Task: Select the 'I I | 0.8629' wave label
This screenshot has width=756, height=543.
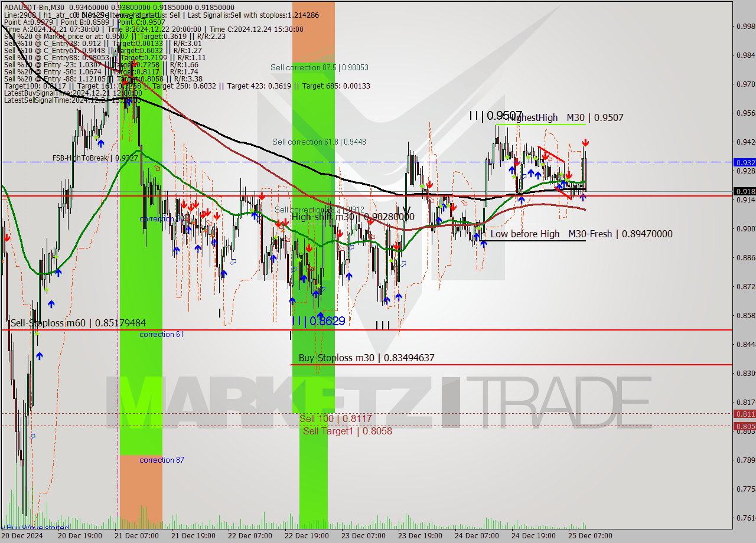Action: [x=319, y=321]
